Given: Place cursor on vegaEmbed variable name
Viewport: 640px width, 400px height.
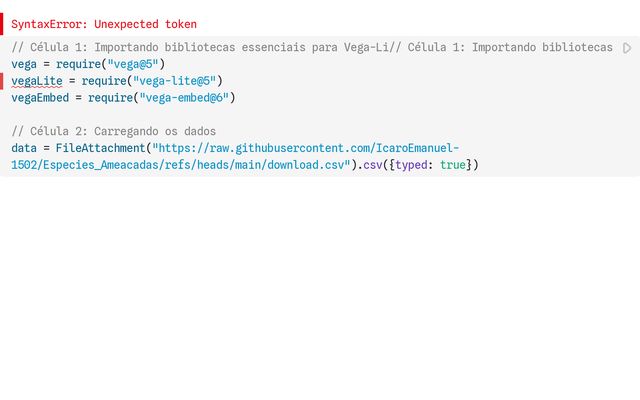Looking at the screenshot, I should coord(40,98).
